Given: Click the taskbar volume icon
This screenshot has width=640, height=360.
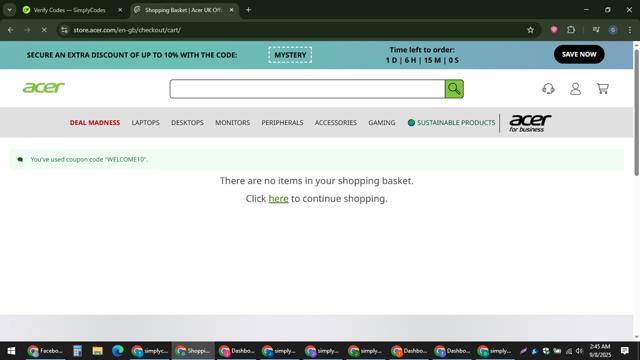Looking at the screenshot, I should point(579,351).
